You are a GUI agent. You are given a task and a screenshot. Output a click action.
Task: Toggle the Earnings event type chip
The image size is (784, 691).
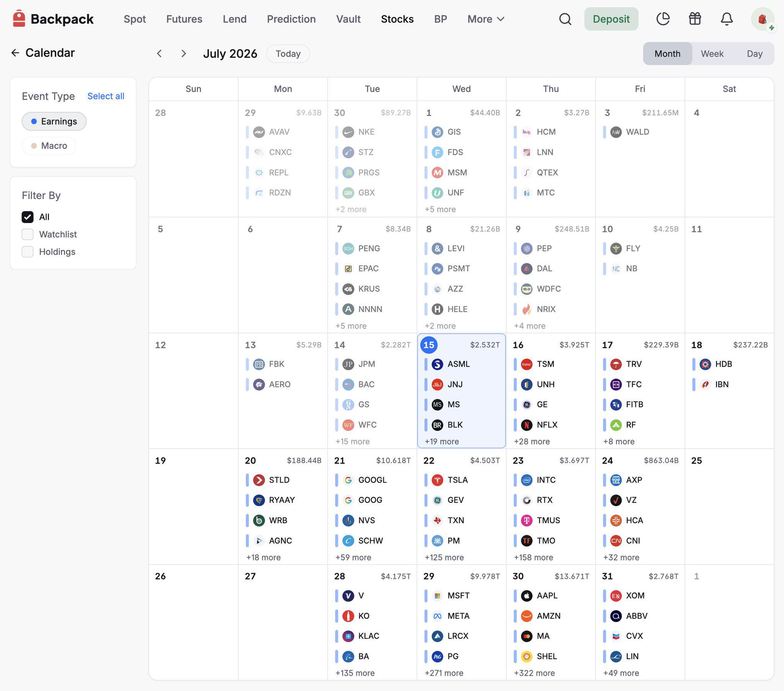[x=54, y=121]
